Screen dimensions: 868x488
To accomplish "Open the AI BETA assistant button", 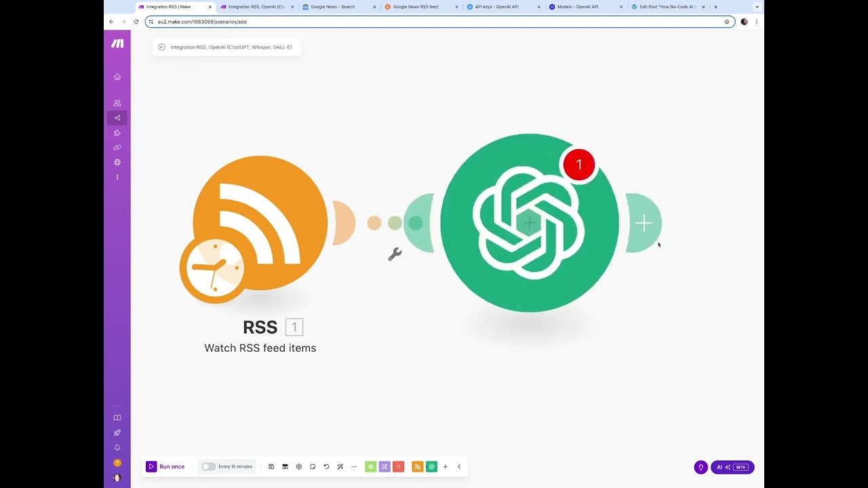I will [732, 467].
